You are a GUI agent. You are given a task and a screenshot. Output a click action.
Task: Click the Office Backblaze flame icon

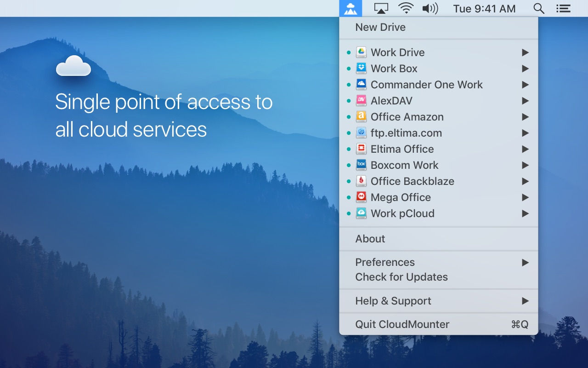click(361, 181)
